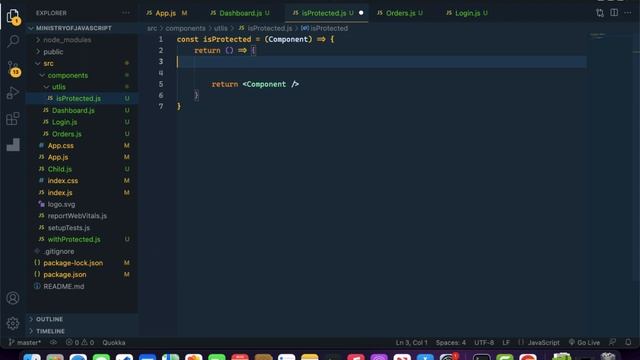Collapse the components folder
The image size is (640, 360).
tap(67, 76)
